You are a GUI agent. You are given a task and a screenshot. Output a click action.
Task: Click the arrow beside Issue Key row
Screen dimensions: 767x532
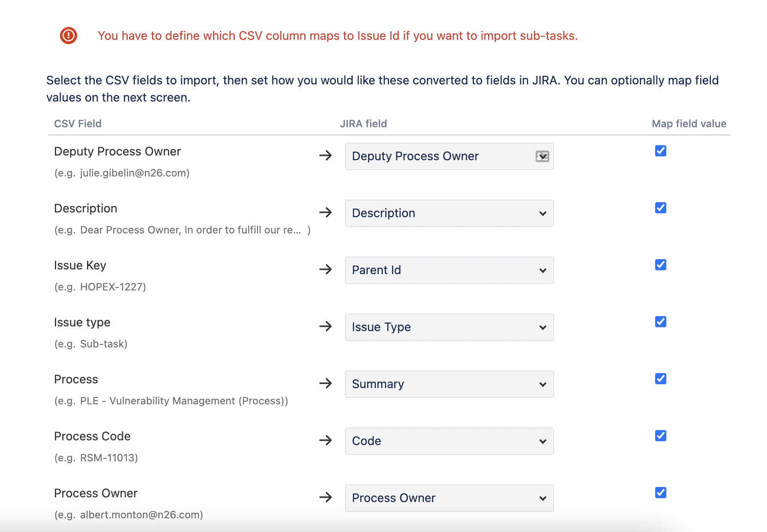(x=326, y=270)
